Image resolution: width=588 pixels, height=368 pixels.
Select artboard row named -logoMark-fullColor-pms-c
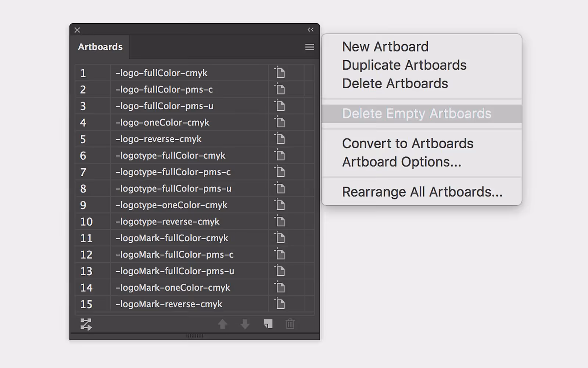[195, 255]
